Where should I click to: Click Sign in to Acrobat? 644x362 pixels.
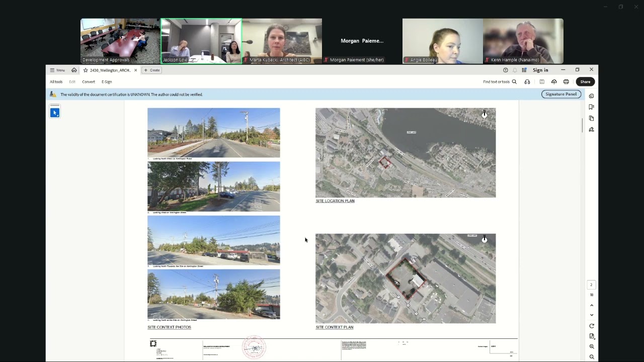click(x=540, y=70)
